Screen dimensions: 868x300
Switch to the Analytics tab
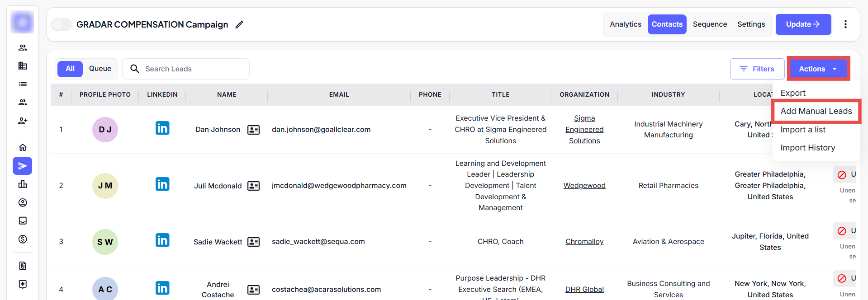click(x=625, y=24)
